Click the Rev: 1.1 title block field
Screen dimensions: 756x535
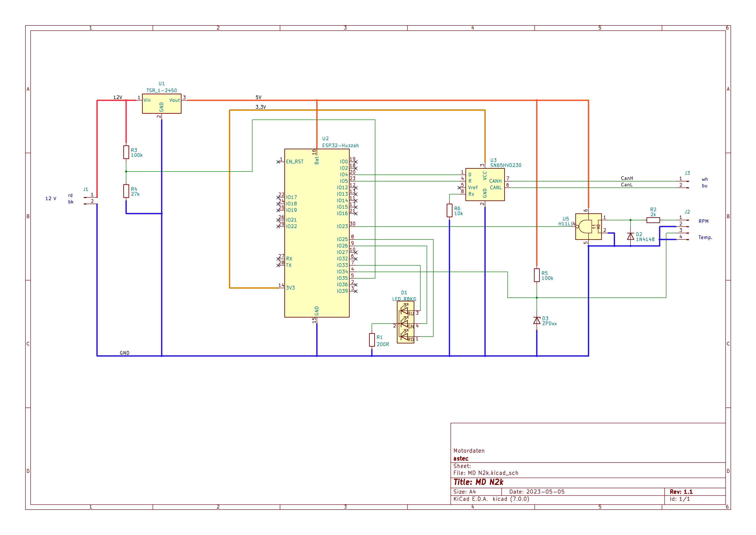(x=681, y=491)
